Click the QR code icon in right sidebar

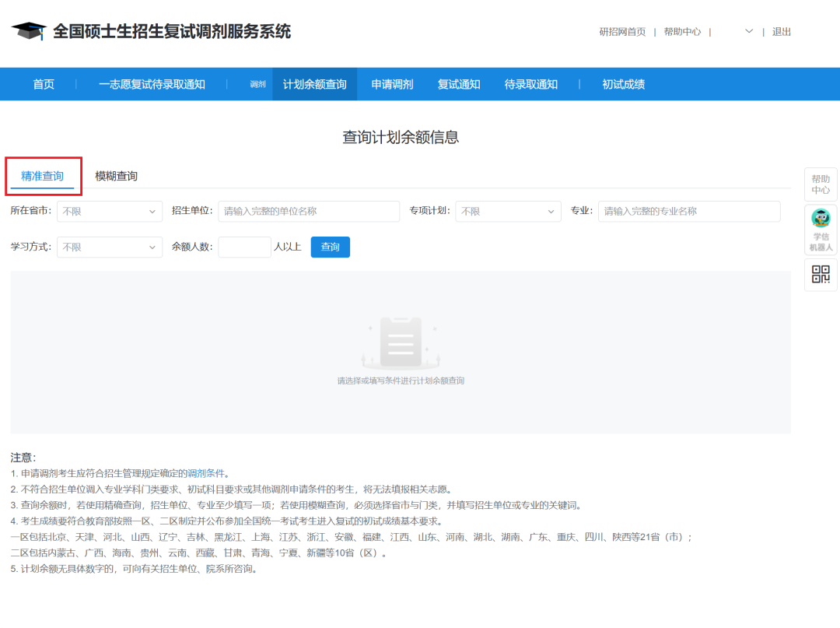(x=821, y=274)
